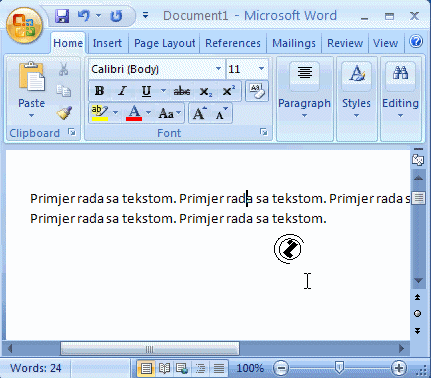Image resolution: width=431 pixels, height=378 pixels.
Task: Switch to Print Layout view
Action: coord(146,368)
